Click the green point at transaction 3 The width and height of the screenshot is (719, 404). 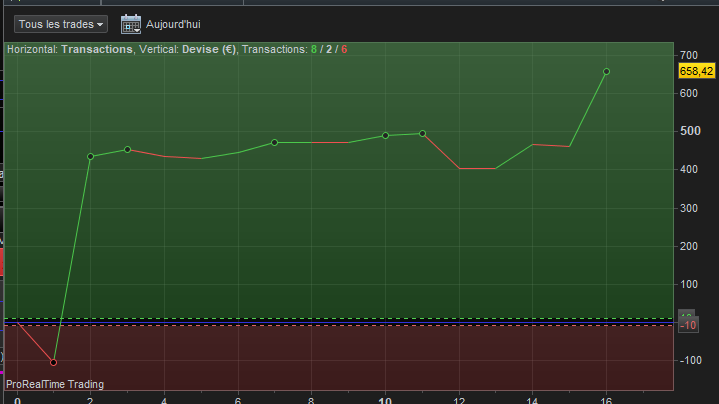pos(127,149)
